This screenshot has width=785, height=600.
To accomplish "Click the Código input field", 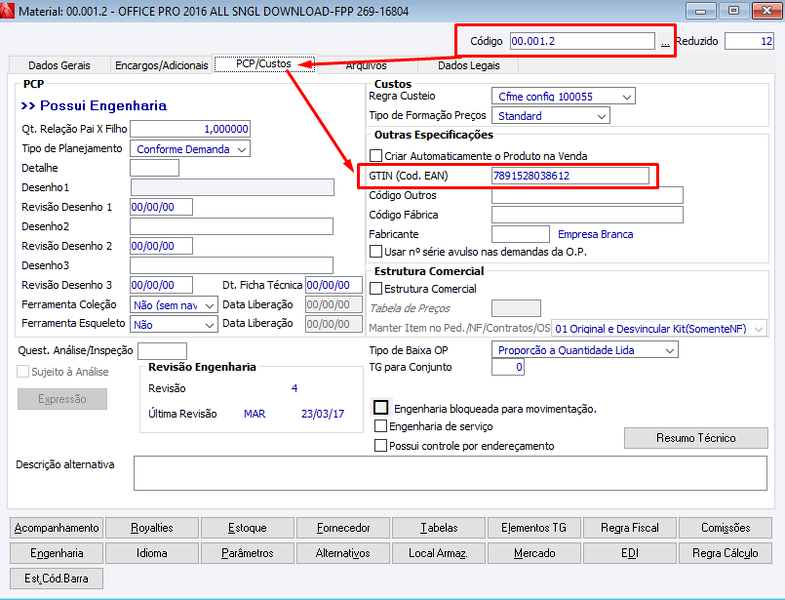I will click(582, 41).
